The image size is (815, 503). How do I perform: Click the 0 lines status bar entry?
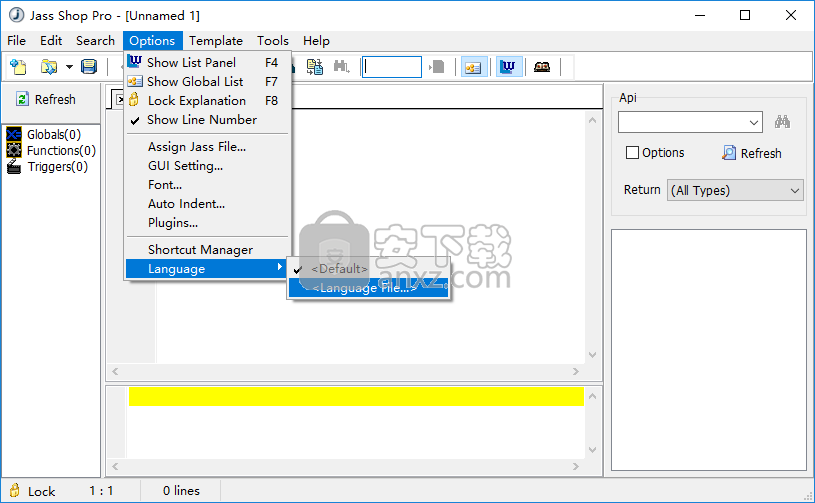[181, 491]
